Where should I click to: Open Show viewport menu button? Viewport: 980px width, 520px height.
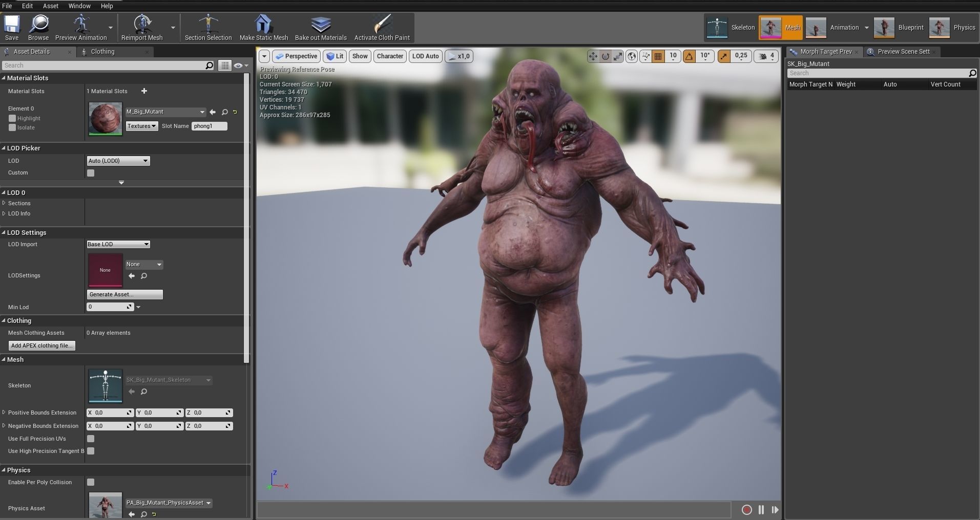pyautogui.click(x=360, y=56)
